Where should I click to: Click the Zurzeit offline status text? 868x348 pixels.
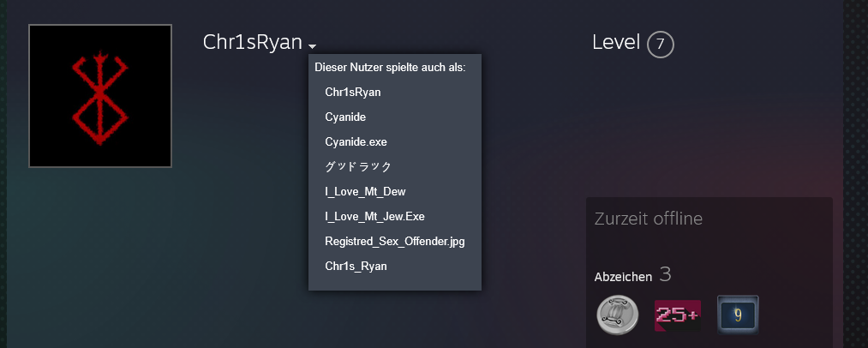(x=648, y=219)
